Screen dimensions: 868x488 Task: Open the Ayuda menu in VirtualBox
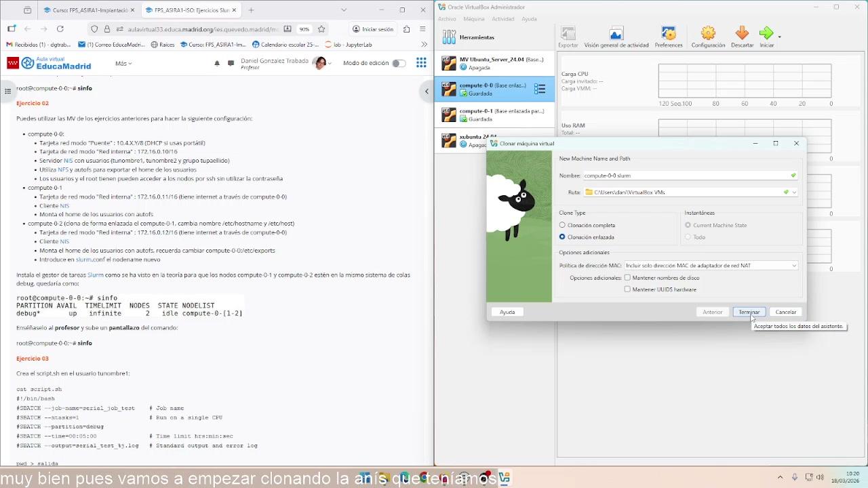point(529,19)
